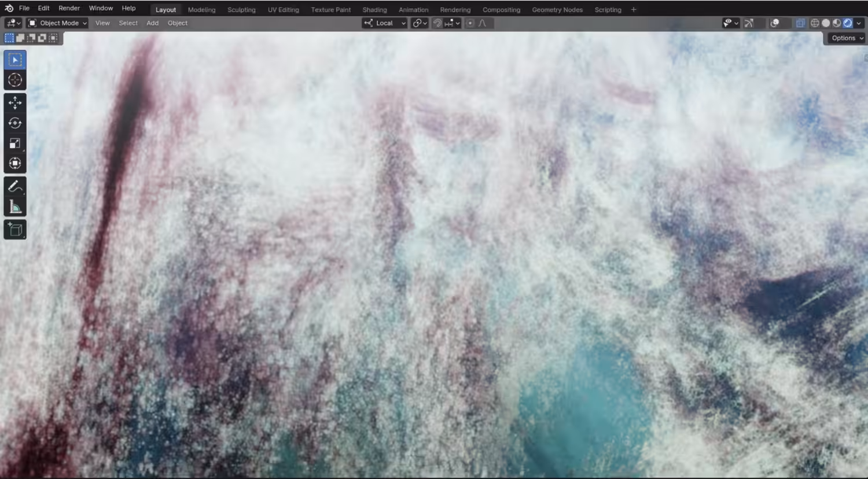The image size is (868, 479).
Task: Select the Scale tool
Action: click(x=15, y=143)
